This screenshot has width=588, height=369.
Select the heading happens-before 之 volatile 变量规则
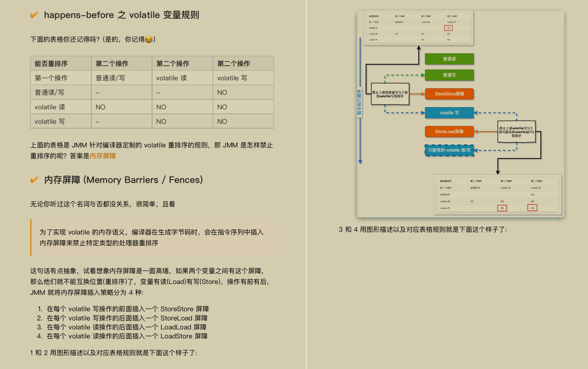(x=121, y=15)
